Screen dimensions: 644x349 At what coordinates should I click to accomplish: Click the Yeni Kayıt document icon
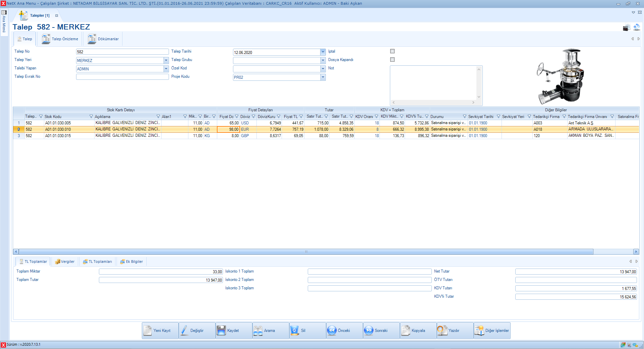click(148, 331)
